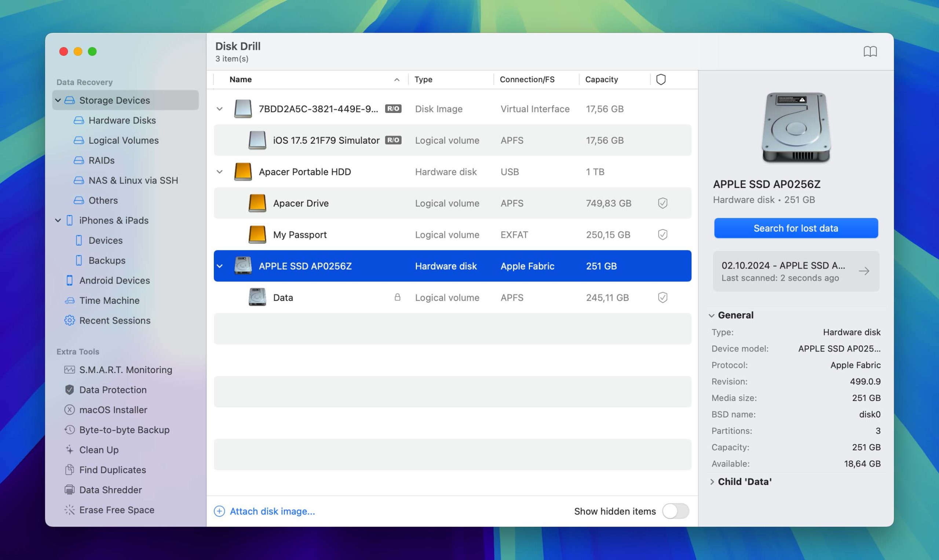Click Attach disk image link

(272, 511)
